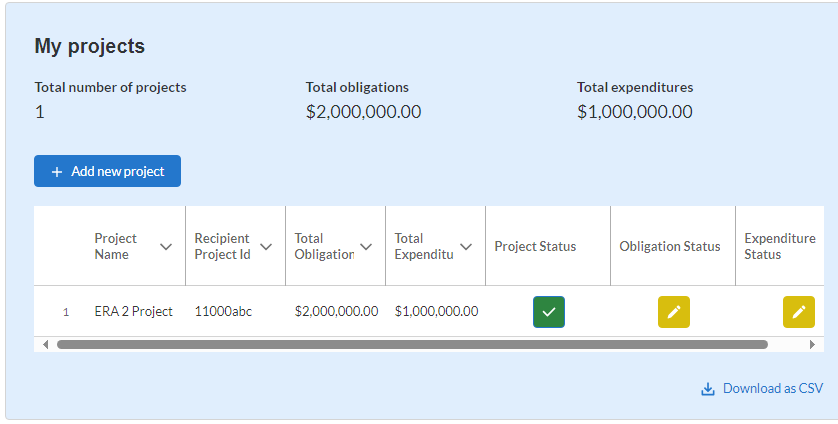The height and width of the screenshot is (424, 838).
Task: Click the Download as CSV link
Action: click(772, 389)
